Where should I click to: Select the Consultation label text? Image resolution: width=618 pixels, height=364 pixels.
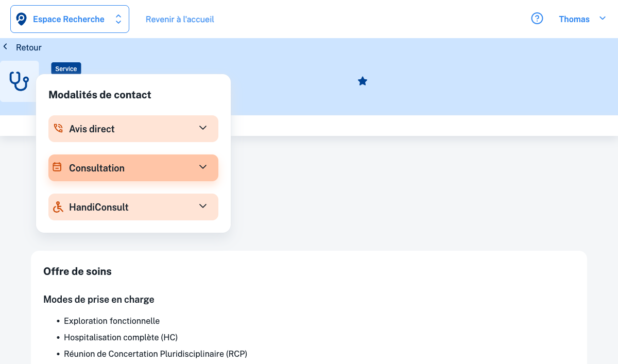pyautogui.click(x=97, y=168)
